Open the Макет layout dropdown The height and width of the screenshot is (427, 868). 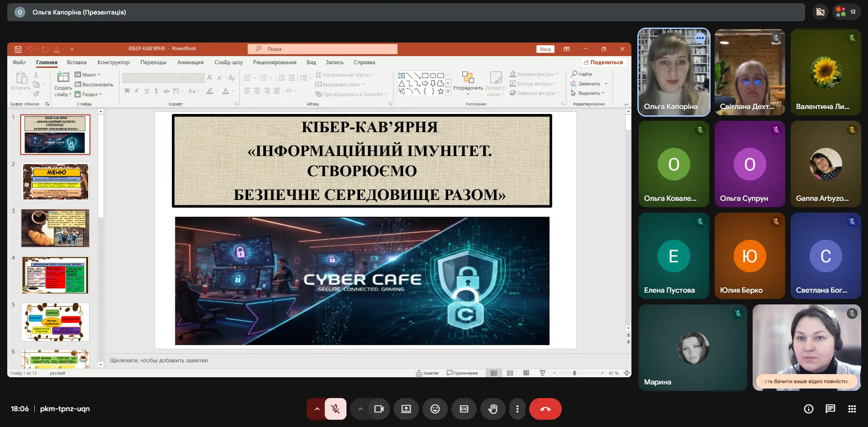tap(88, 75)
